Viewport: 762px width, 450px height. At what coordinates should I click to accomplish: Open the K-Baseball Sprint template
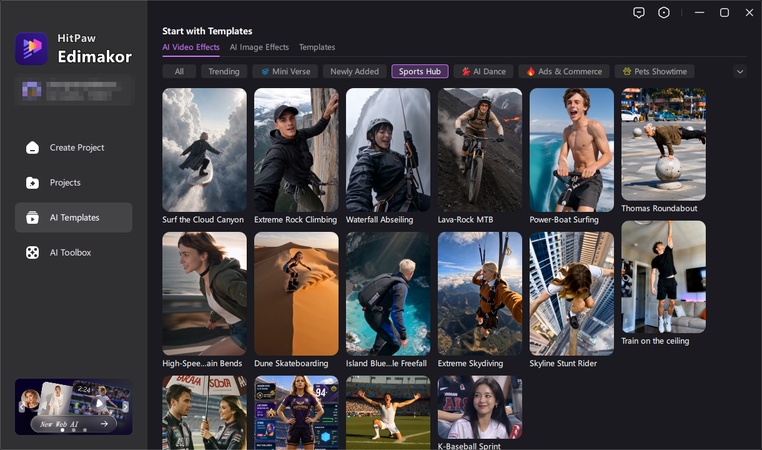480,407
